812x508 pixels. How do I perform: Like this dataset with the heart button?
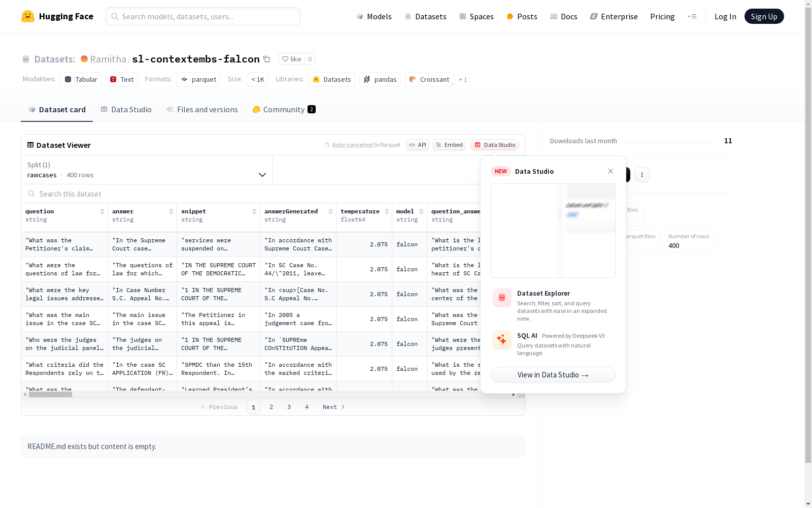pyautogui.click(x=292, y=59)
